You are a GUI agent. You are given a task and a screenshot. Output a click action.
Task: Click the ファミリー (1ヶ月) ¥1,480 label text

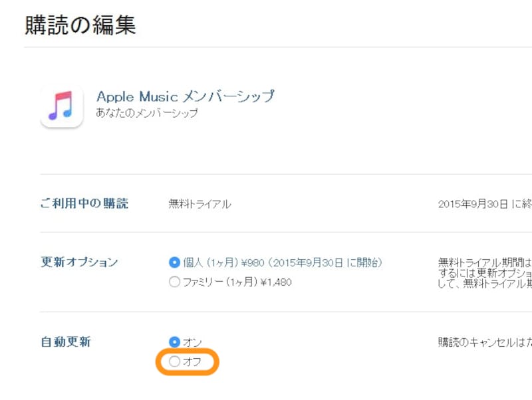tap(237, 282)
